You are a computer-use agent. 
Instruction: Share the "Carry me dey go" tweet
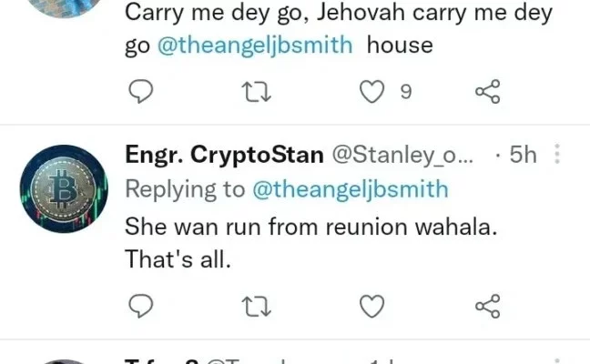pyautogui.click(x=488, y=91)
